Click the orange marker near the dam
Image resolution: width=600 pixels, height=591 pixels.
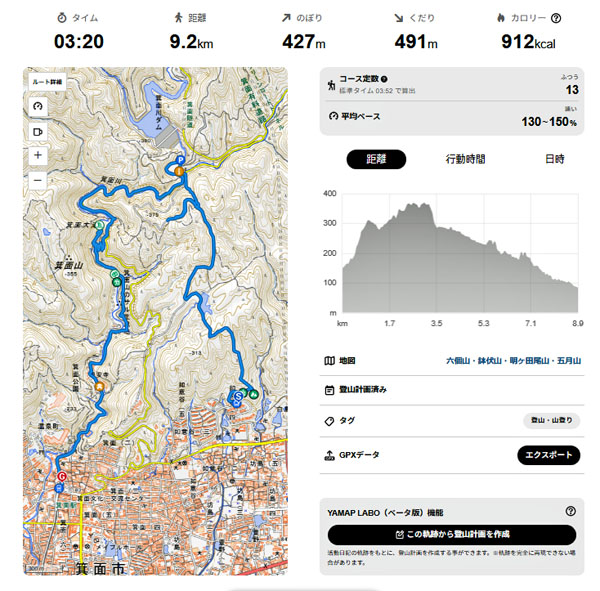point(180,171)
